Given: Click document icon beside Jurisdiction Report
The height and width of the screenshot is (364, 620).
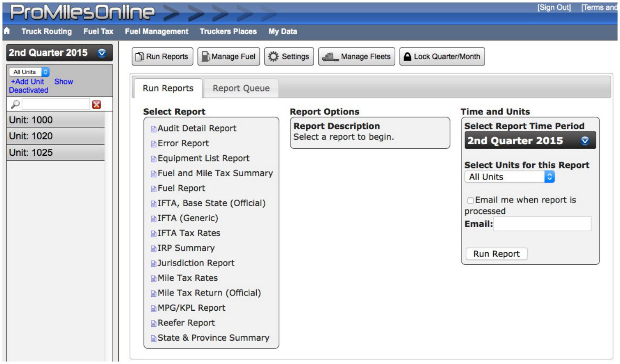Looking at the screenshot, I should (x=153, y=264).
